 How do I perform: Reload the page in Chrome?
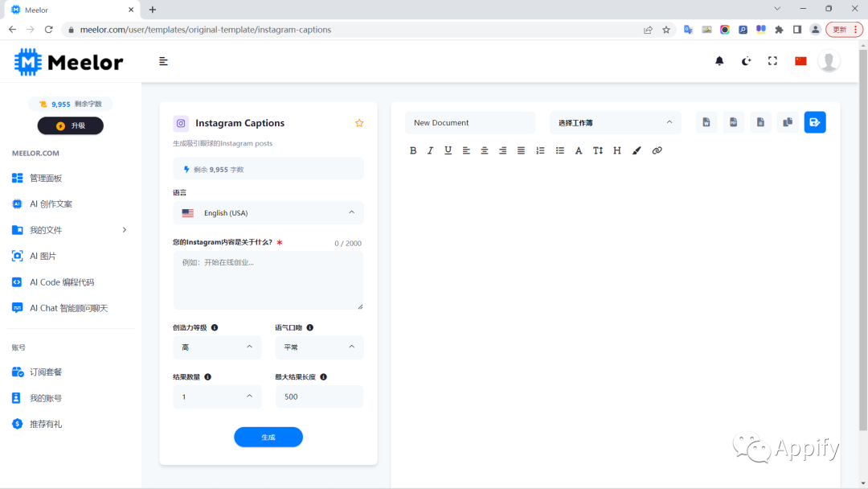click(49, 29)
